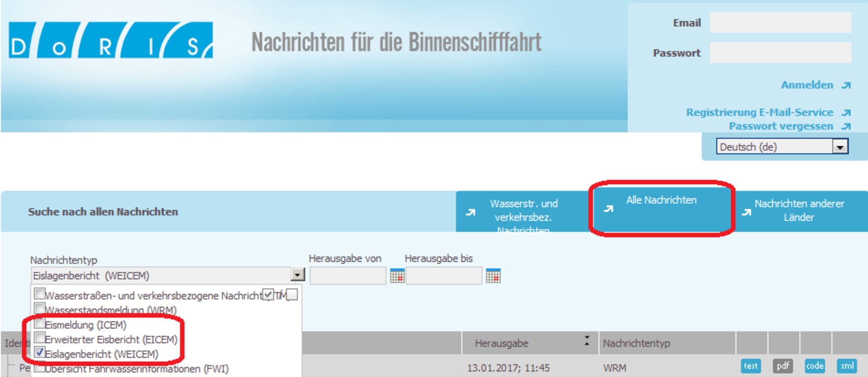Open calendar picker for Herausgabe bis

coord(493,276)
